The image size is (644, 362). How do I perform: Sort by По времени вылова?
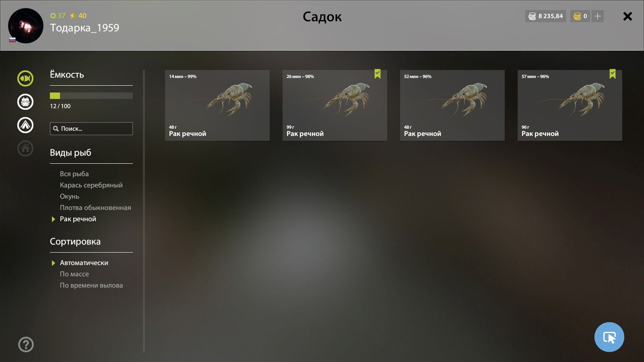tap(91, 285)
